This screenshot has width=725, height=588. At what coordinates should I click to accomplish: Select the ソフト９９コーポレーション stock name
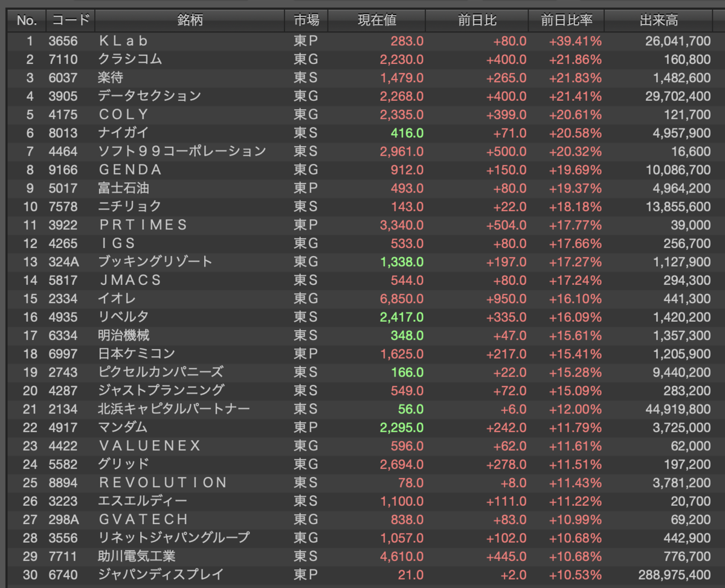click(x=182, y=152)
